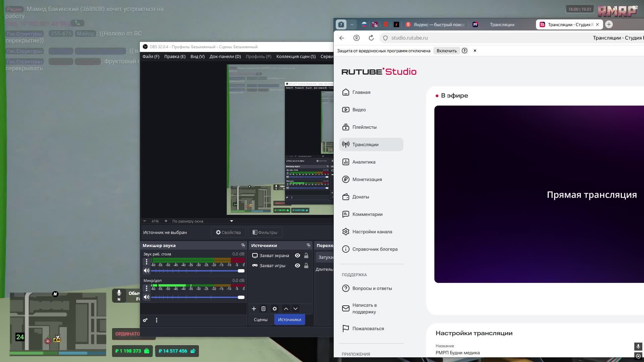Expand the browser tab group chevron
This screenshot has height=362, width=644.
coord(352,24)
